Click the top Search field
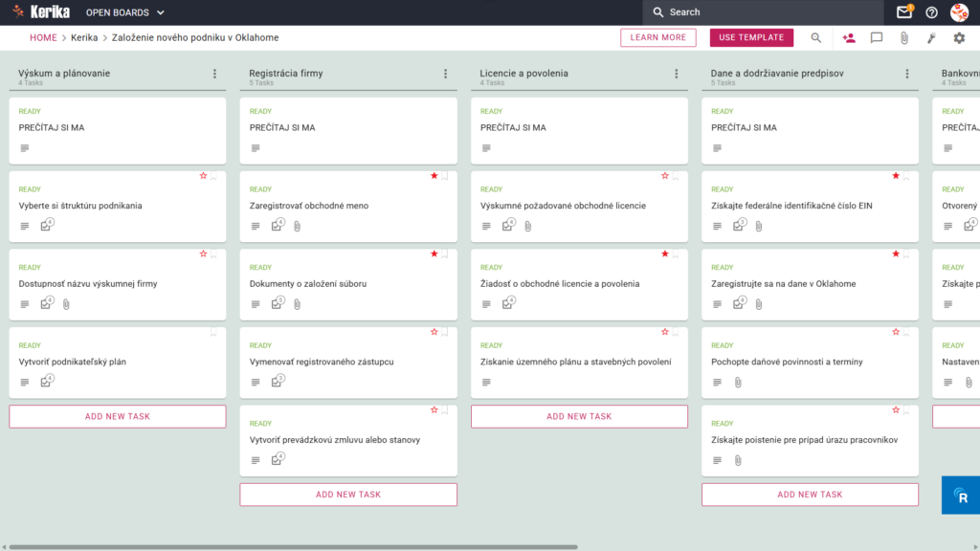The image size is (980, 551). click(x=763, y=11)
